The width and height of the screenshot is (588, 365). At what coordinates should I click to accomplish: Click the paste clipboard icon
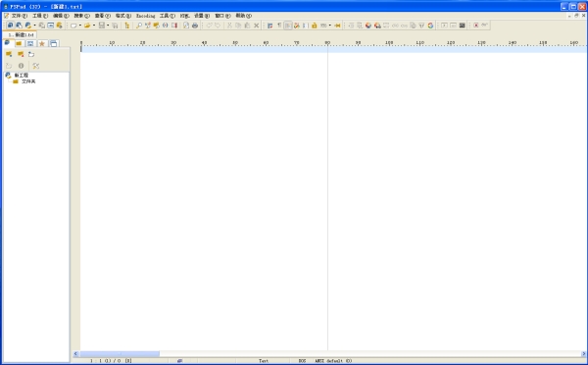[x=247, y=26]
